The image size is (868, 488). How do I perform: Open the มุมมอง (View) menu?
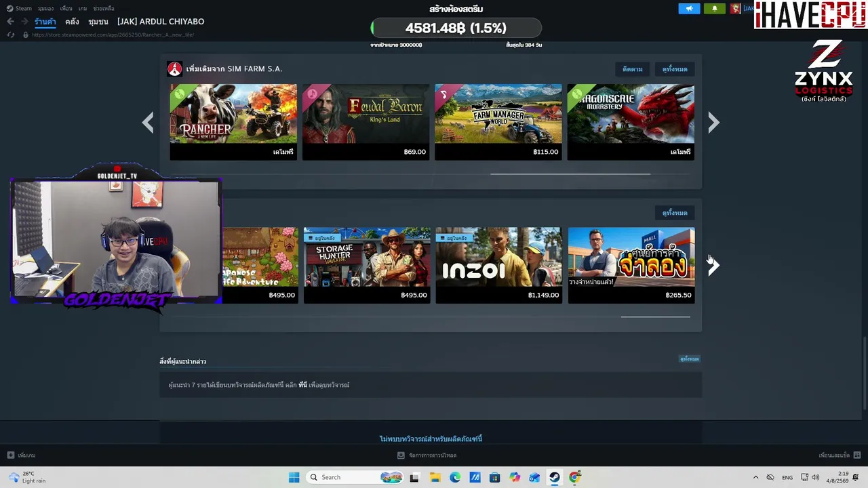(45, 9)
